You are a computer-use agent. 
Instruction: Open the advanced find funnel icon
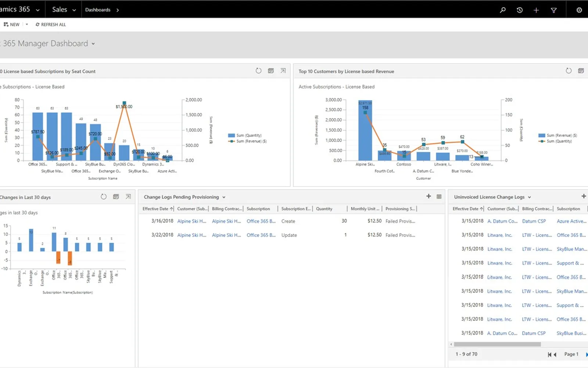[553, 10]
